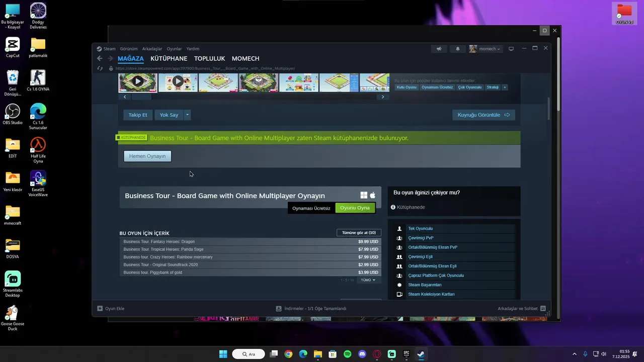Click the Tek Oyunculu feature link
Viewport: 644px width, 362px height.
(420, 229)
